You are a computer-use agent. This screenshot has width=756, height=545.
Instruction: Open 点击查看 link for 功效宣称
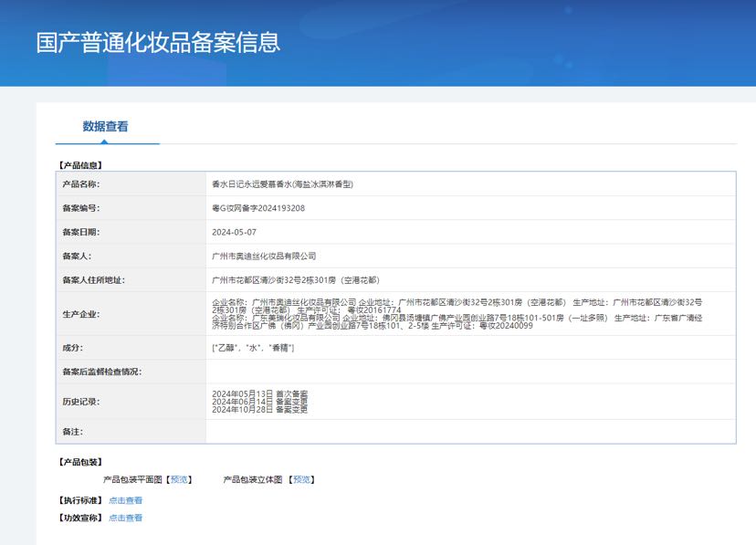pyautogui.click(x=126, y=518)
